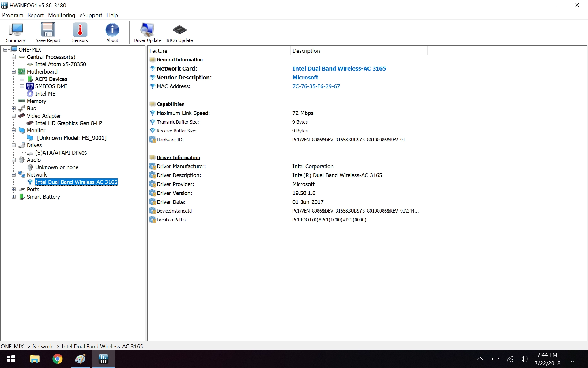
Task: Click the Motherboard board icon
Action: [22, 71]
